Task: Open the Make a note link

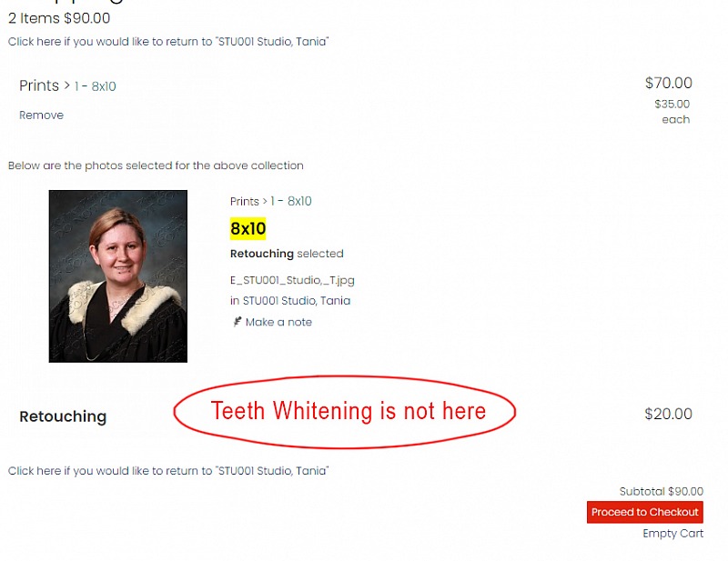Action: pos(278,322)
